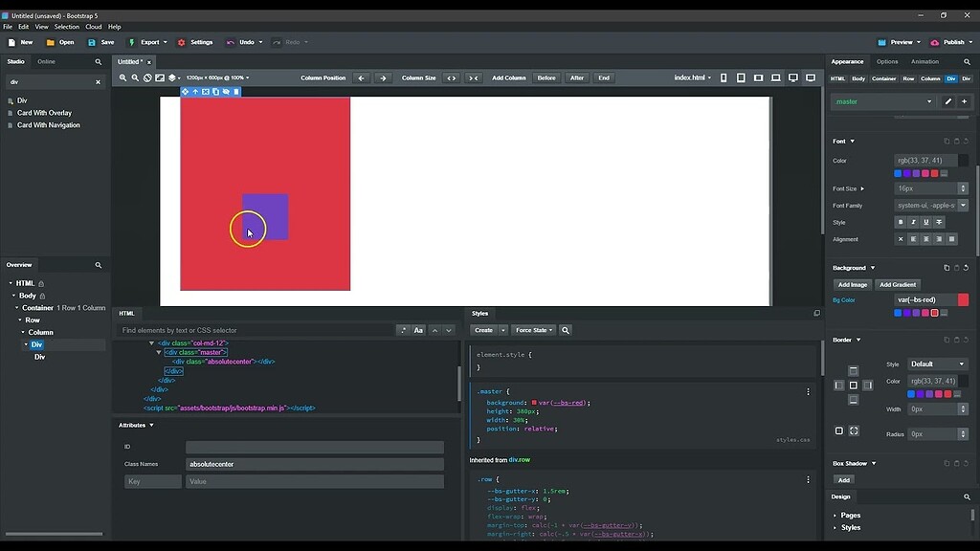Click the Add Gradient button
The image size is (980, 551).
[898, 285]
